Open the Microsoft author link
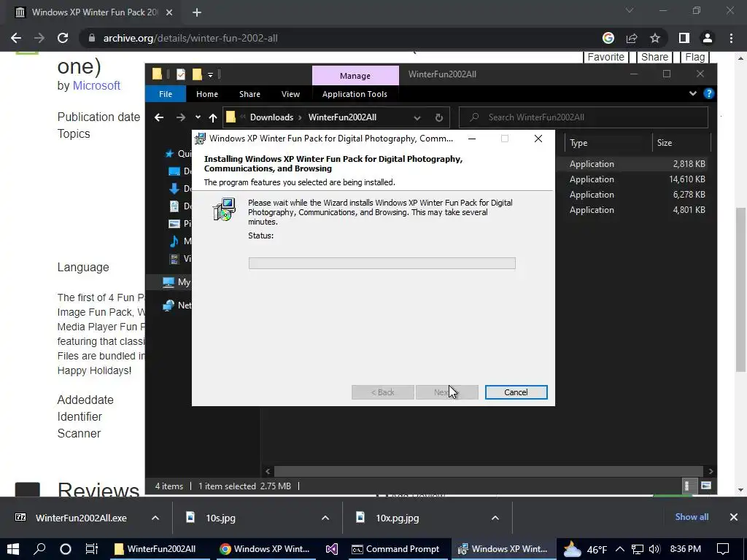Viewport: 747px width, 560px height. tap(96, 86)
